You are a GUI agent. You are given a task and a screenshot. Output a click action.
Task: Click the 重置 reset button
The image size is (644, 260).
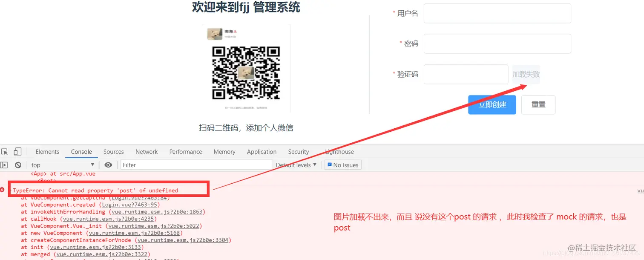tap(538, 104)
